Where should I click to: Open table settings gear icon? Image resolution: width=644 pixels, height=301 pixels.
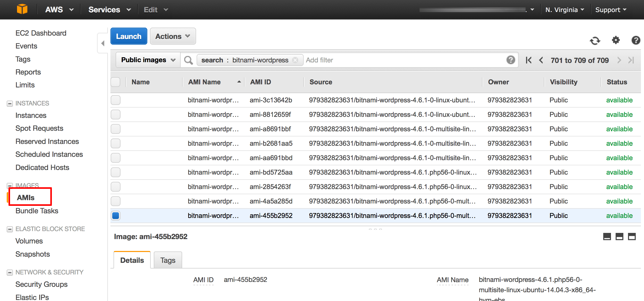pos(616,40)
